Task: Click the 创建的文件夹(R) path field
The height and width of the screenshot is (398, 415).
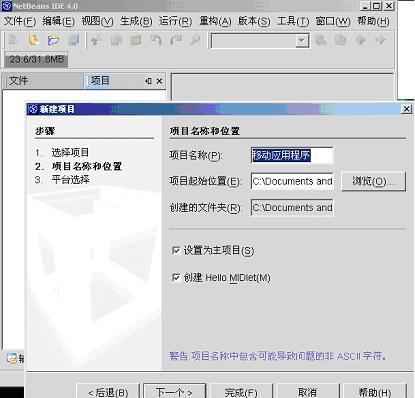Action: point(292,208)
